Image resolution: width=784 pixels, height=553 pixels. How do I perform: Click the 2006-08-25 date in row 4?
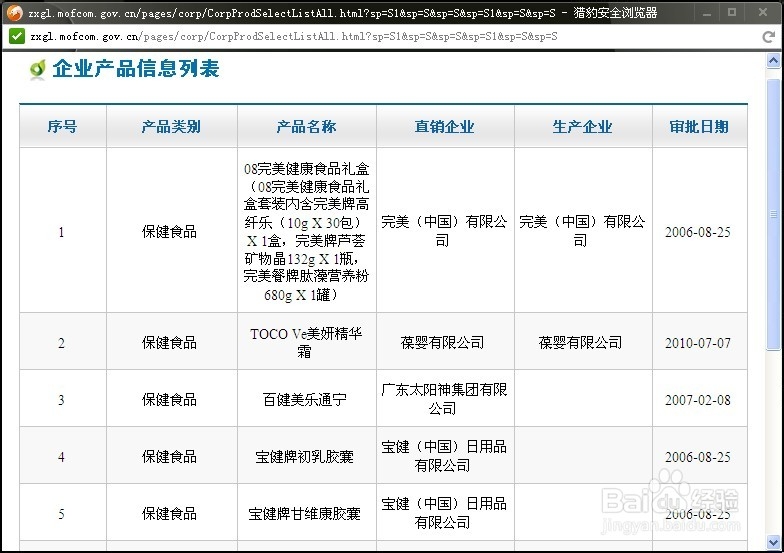[x=698, y=457]
